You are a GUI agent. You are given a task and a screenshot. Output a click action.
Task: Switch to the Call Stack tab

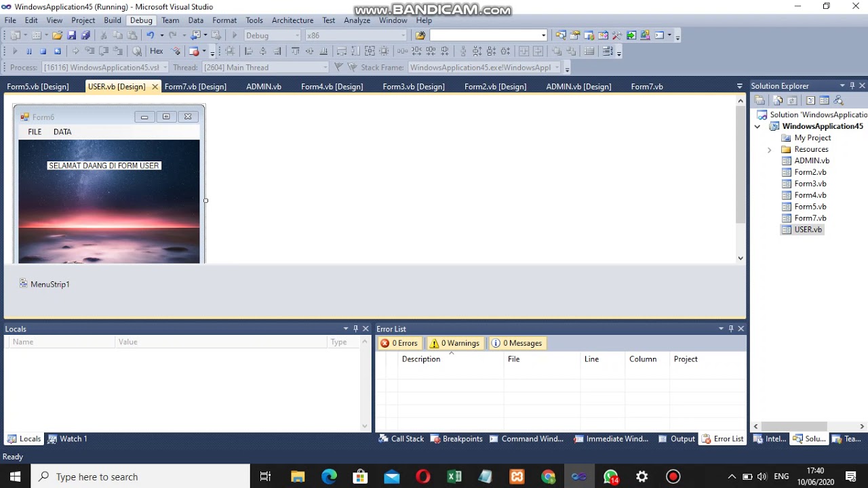(x=401, y=439)
